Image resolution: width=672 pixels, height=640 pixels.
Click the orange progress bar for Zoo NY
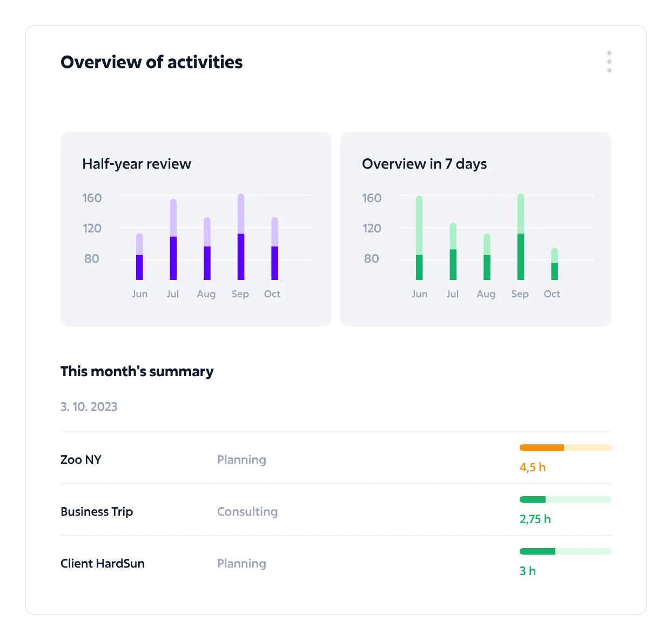click(x=566, y=448)
